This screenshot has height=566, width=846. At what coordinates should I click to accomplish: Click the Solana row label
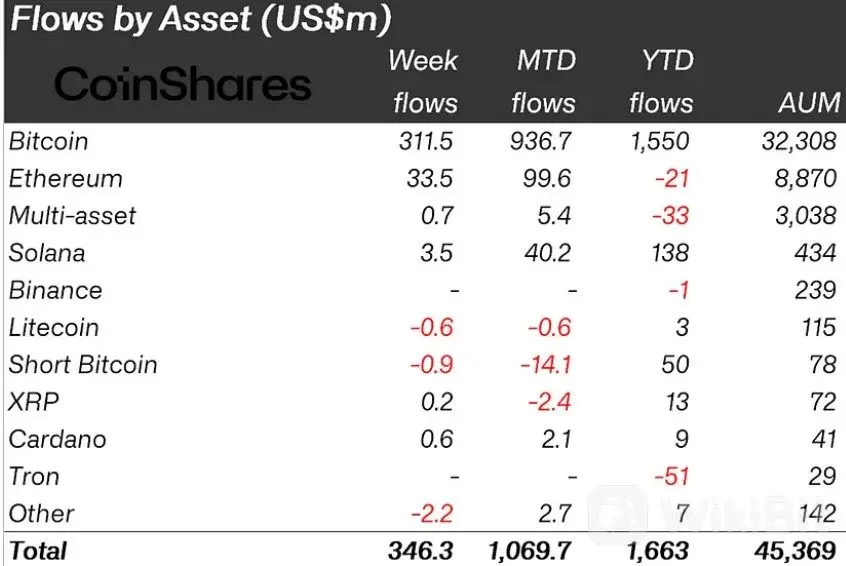pos(48,253)
